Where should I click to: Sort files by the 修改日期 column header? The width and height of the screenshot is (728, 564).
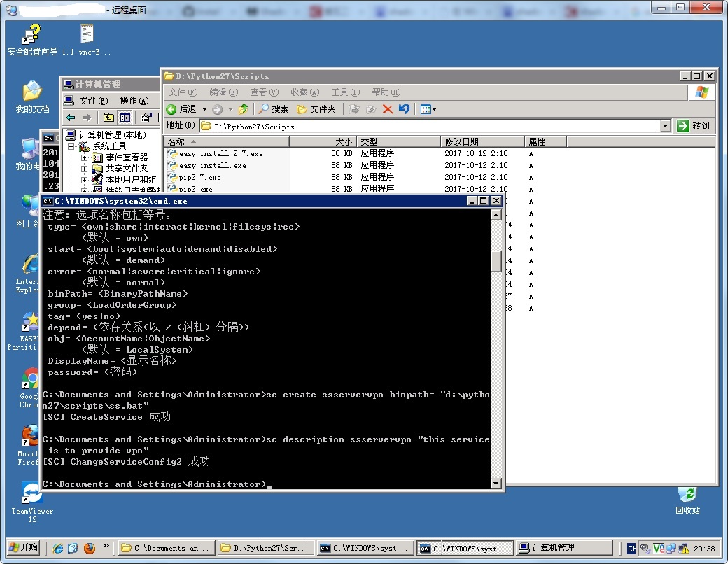[482, 141]
